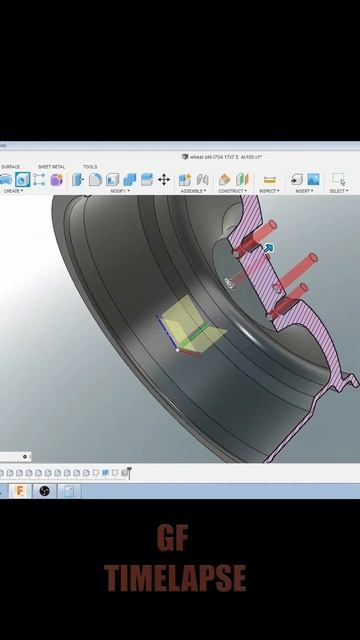Select the Shell tool in Modify
The width and height of the screenshot is (360, 640).
(112, 180)
